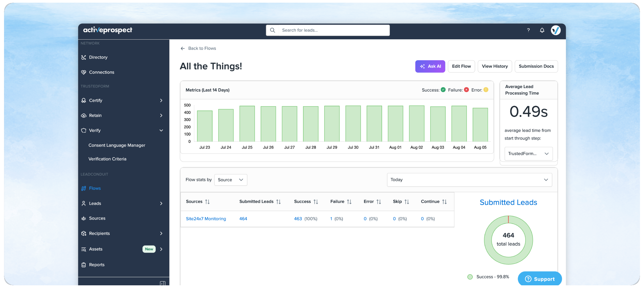The width and height of the screenshot is (644, 288).
Task: Sort by Skip column
Action: 407,202
